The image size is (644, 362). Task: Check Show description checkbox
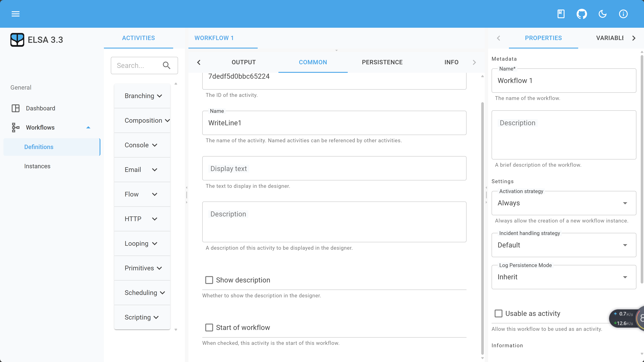pyautogui.click(x=209, y=280)
